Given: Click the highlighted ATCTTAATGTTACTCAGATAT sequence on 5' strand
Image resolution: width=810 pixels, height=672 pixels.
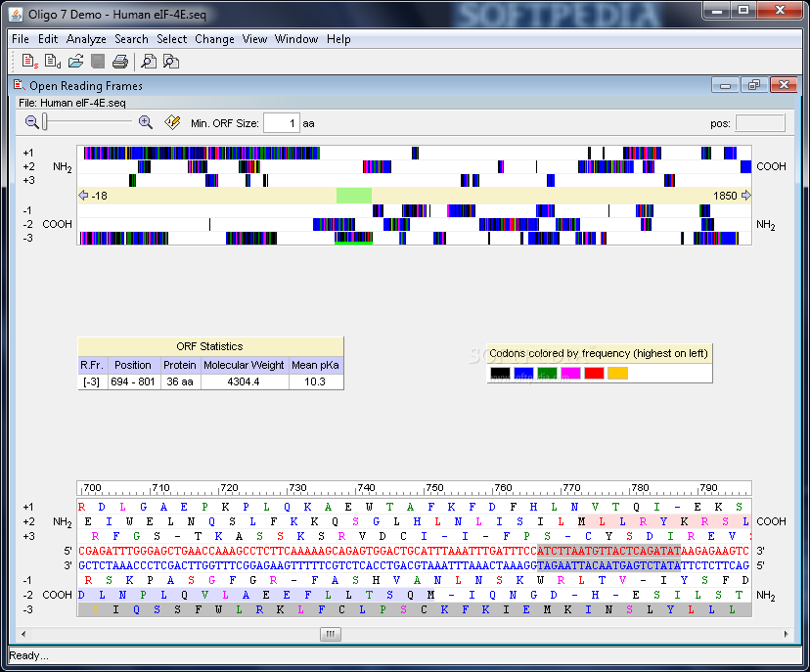Looking at the screenshot, I should tap(609, 551).
